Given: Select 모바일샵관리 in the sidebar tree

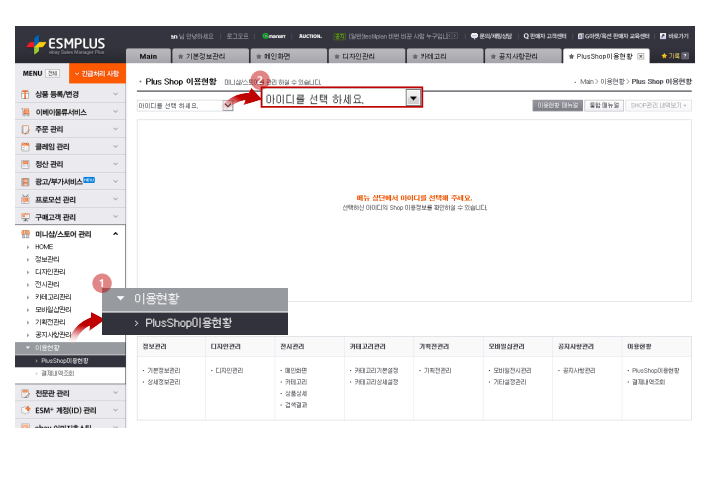Looking at the screenshot, I should [53, 310].
